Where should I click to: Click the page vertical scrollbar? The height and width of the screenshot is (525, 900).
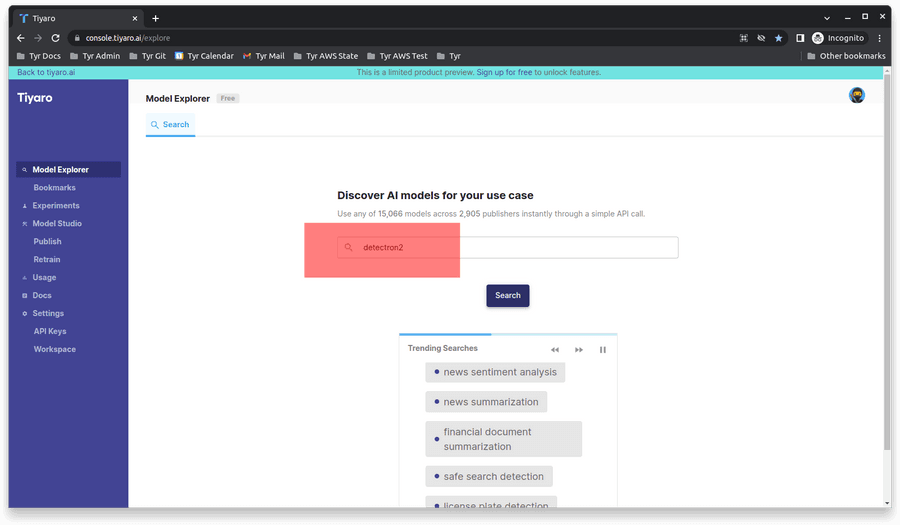tap(887, 261)
